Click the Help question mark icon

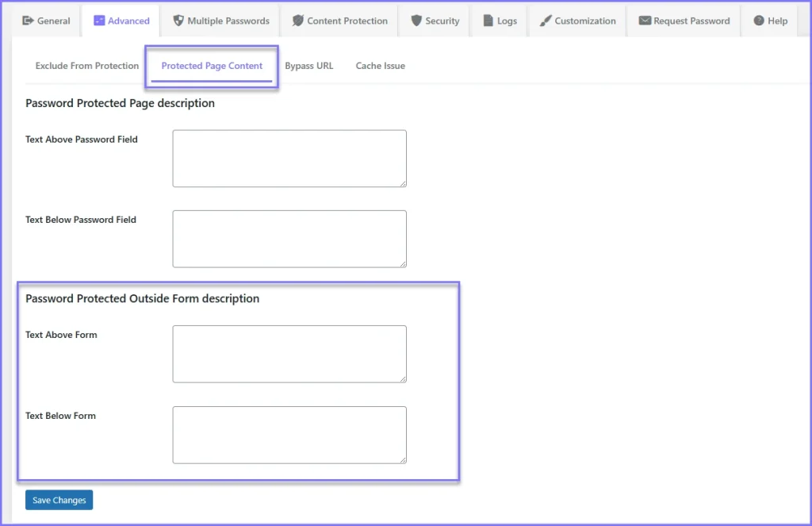759,21
